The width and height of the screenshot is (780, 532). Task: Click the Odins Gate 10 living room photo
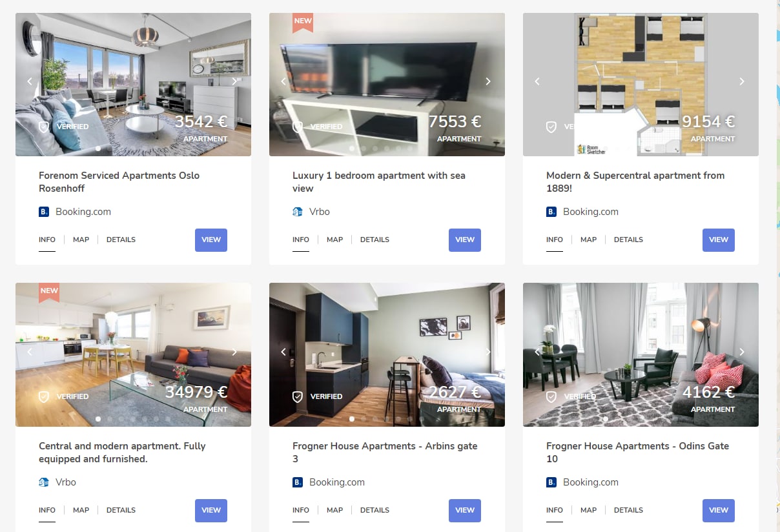point(641,354)
